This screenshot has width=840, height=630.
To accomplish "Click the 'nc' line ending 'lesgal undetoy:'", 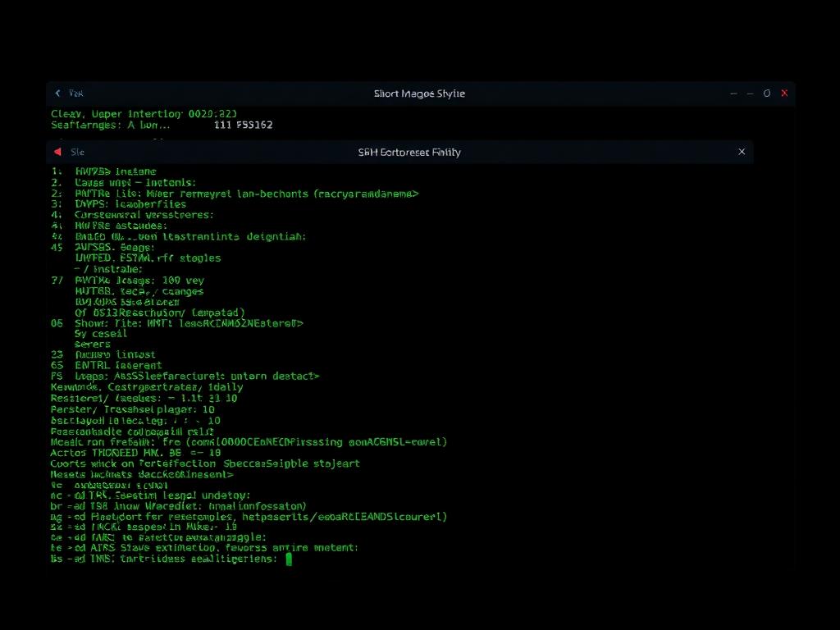I will coord(151,495).
